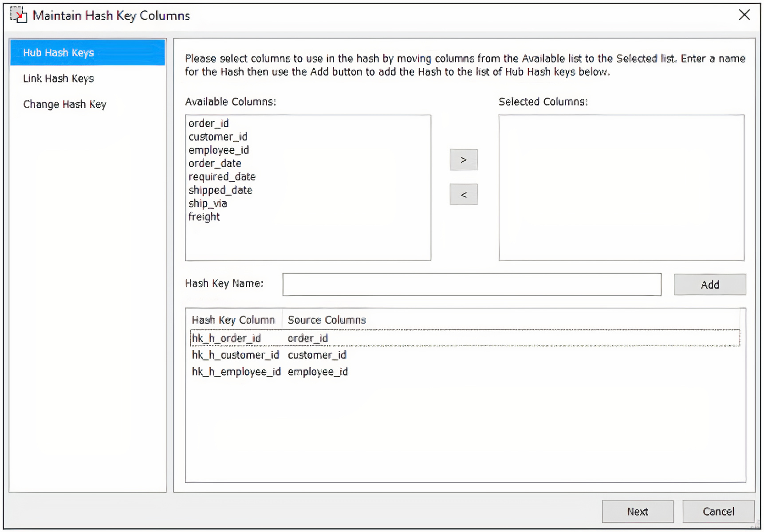Select order_date in Available Columns

[x=215, y=163]
